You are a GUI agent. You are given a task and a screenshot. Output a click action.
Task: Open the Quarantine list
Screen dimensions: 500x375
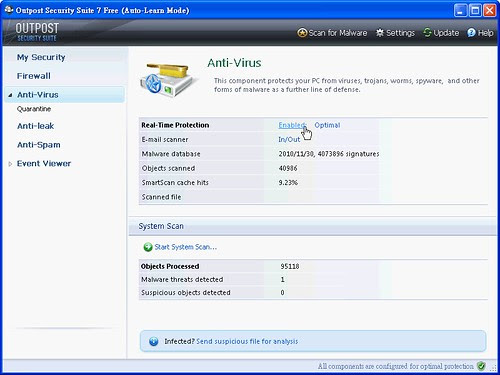[34, 109]
